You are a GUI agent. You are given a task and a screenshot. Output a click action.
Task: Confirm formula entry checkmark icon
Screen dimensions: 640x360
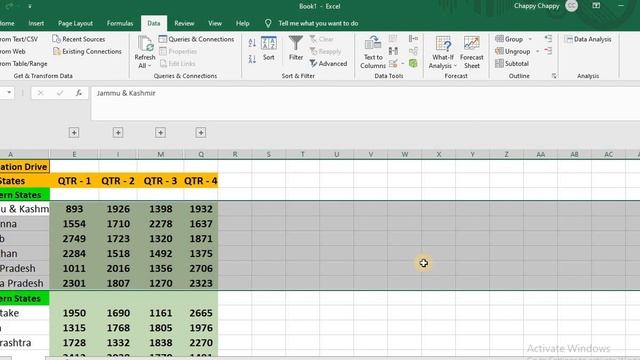(x=60, y=93)
